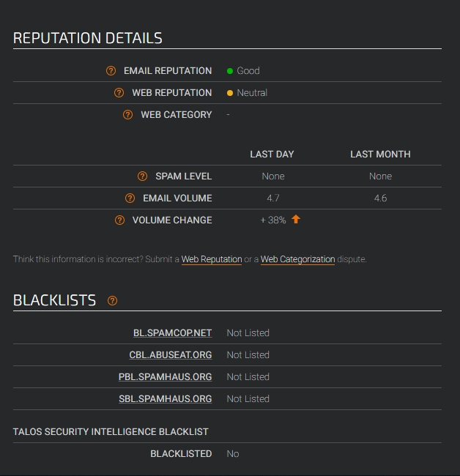460x476 pixels.
Task: Click the yellow Neutral reputation indicator dot
Action: coord(230,93)
